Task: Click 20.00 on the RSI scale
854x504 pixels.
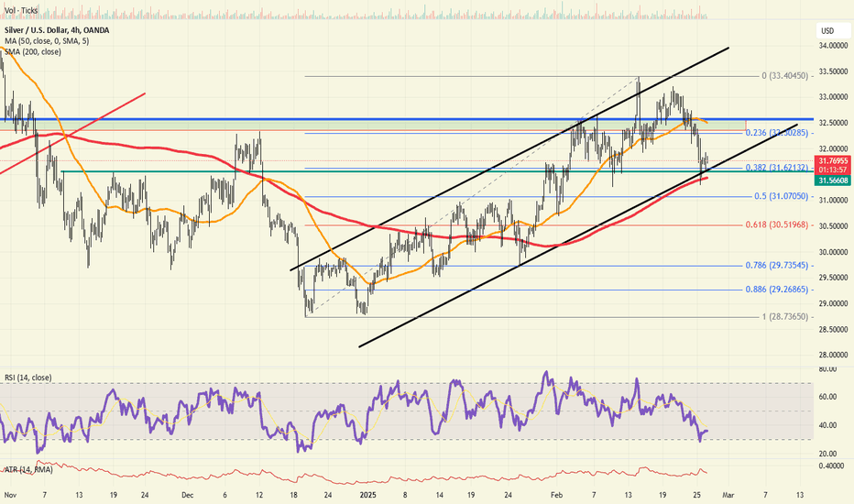Action: 827,454
